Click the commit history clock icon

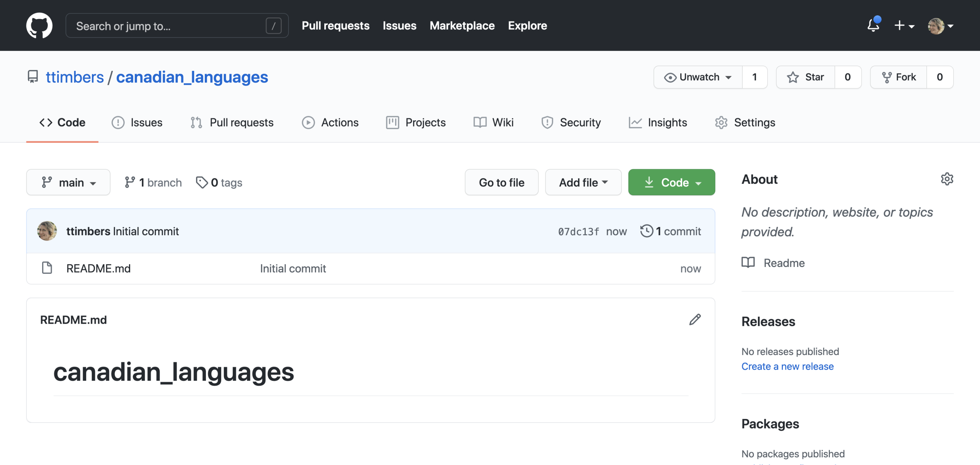click(x=647, y=231)
